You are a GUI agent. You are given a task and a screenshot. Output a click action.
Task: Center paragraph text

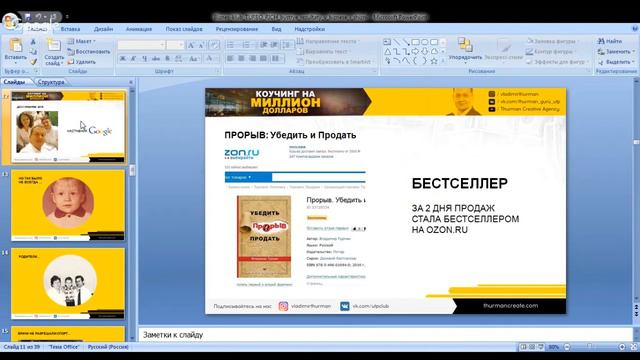[241, 59]
